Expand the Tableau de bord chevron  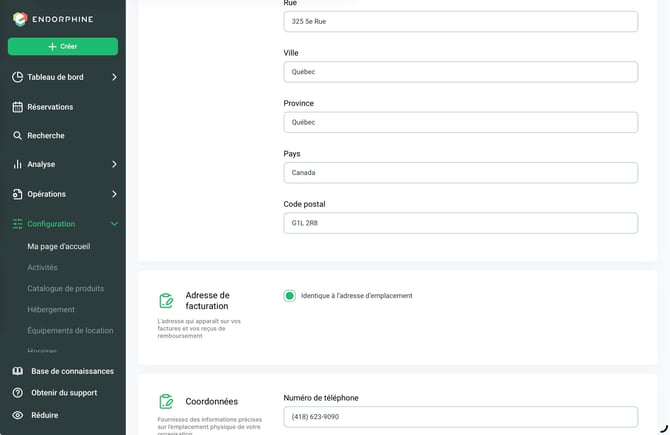[114, 77]
